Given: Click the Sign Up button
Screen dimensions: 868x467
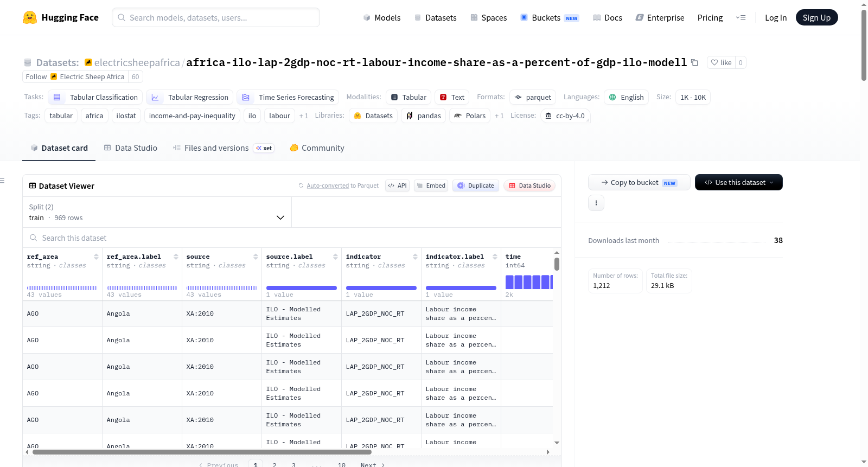Looking at the screenshot, I should pyautogui.click(x=817, y=17).
